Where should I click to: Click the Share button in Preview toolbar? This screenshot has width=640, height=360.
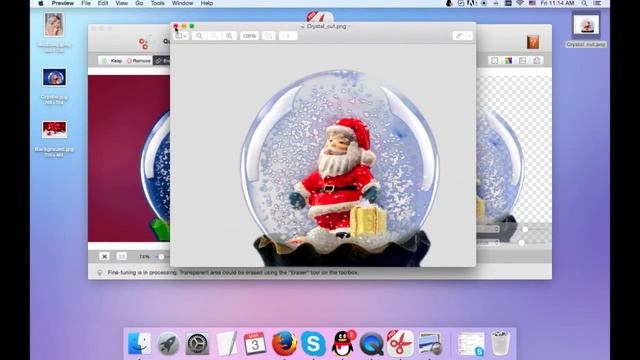coord(288,36)
